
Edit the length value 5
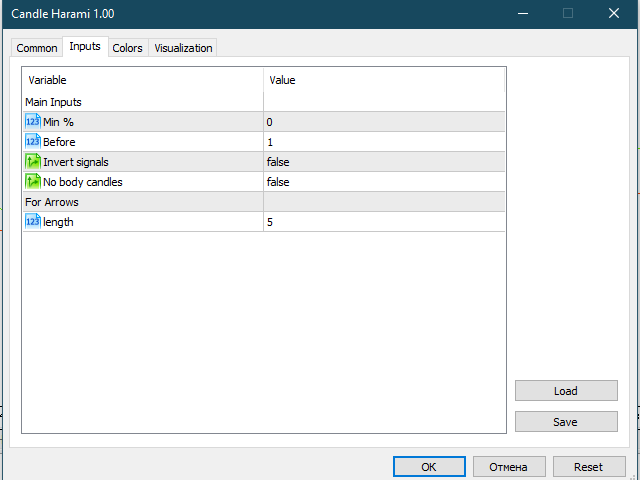tap(384, 222)
